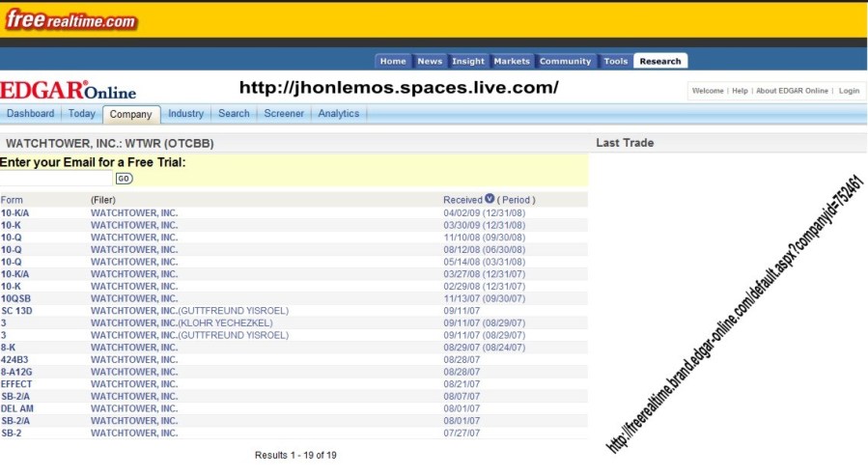The image size is (868, 476).
Task: Open the Research tab in top navigation
Action: [x=660, y=61]
